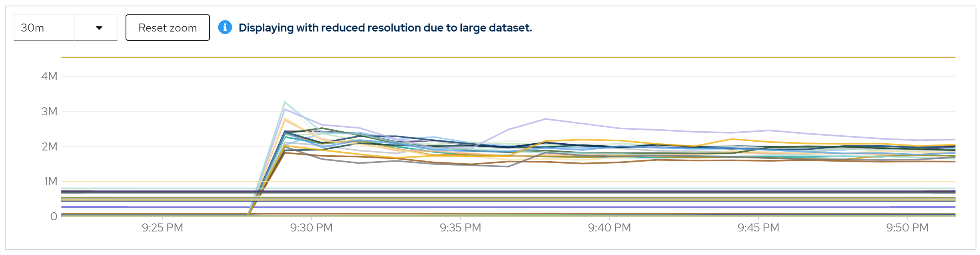Click the lavender line's second peak near 9:38 PM

(x=546, y=119)
